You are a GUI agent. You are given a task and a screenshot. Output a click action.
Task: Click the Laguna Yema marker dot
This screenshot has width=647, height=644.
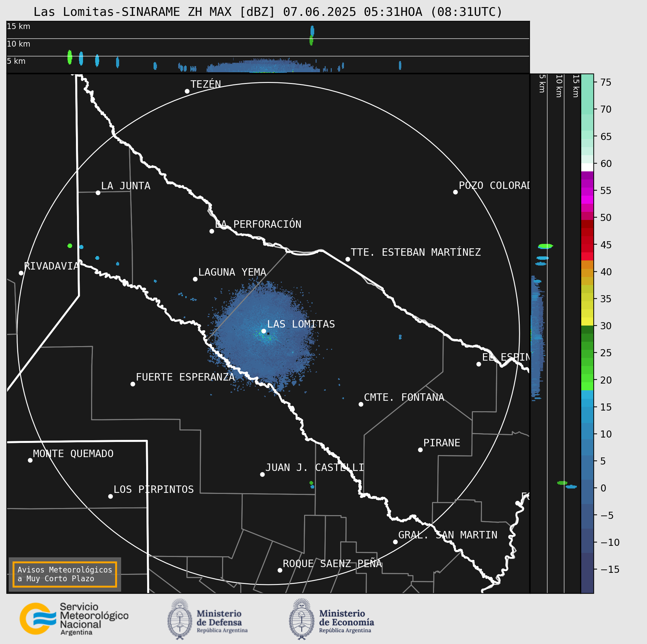tap(195, 279)
